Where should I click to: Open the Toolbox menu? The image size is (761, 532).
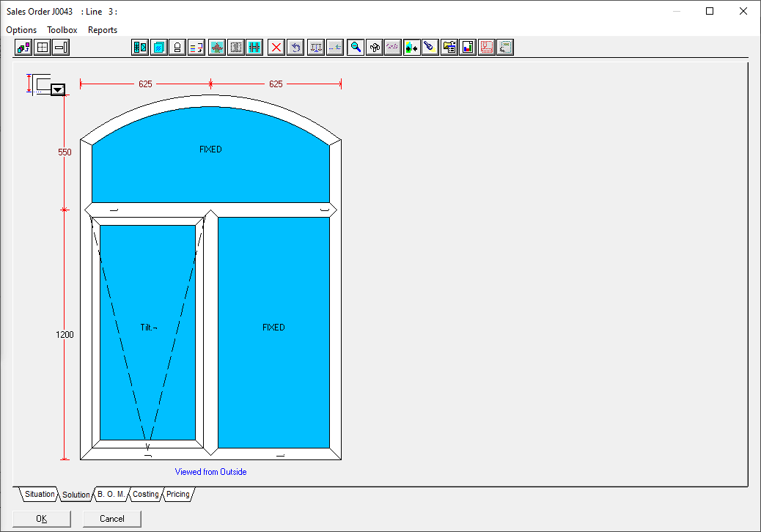[62, 30]
